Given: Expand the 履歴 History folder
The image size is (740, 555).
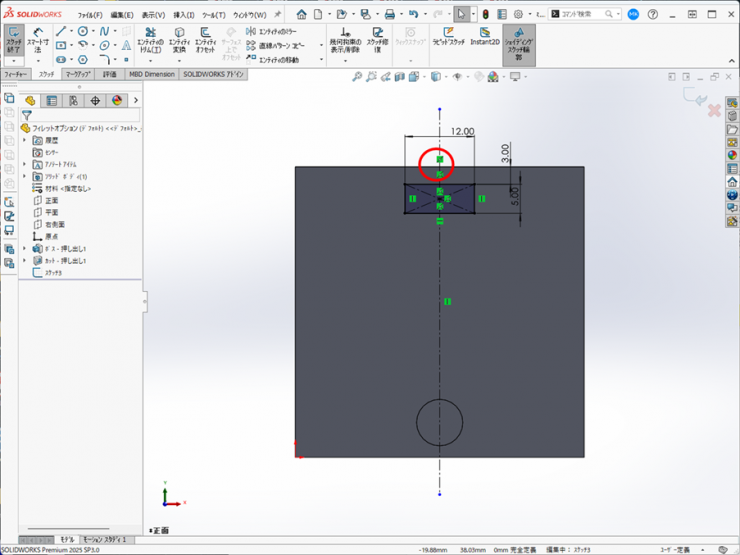Looking at the screenshot, I should pyautogui.click(x=25, y=140).
